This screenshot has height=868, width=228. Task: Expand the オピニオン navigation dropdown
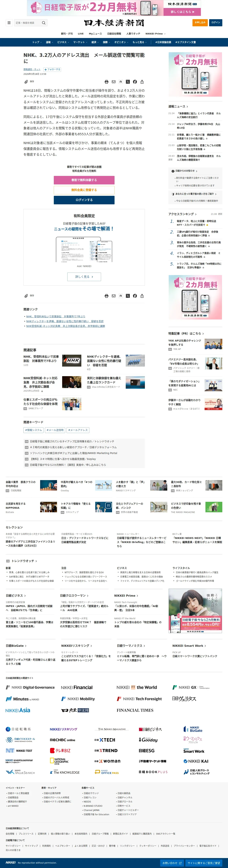pyautogui.click(x=122, y=42)
